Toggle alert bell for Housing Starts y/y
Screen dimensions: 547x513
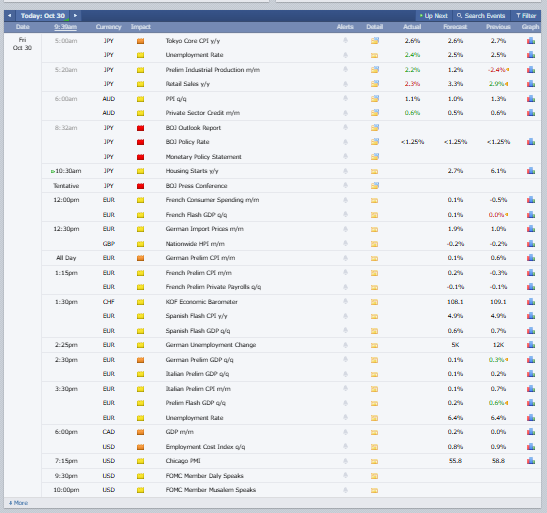pos(345,171)
